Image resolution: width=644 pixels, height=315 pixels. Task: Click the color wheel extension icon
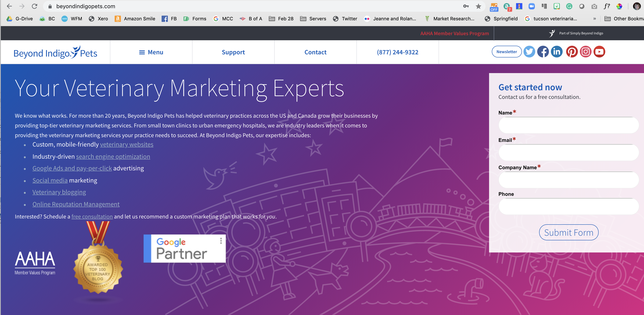(619, 6)
